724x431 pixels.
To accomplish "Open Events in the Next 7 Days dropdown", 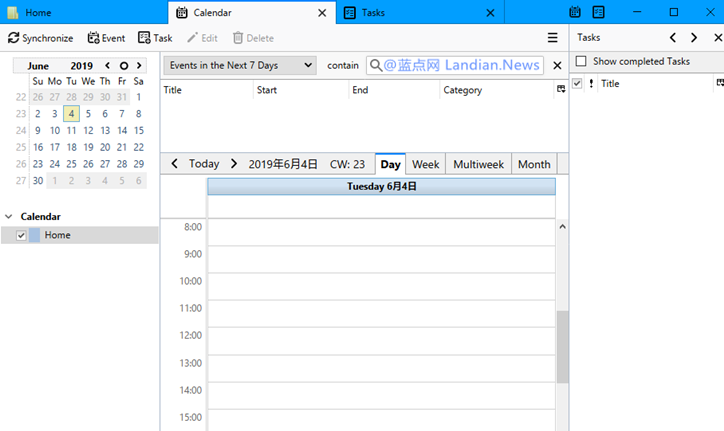I will tap(239, 65).
